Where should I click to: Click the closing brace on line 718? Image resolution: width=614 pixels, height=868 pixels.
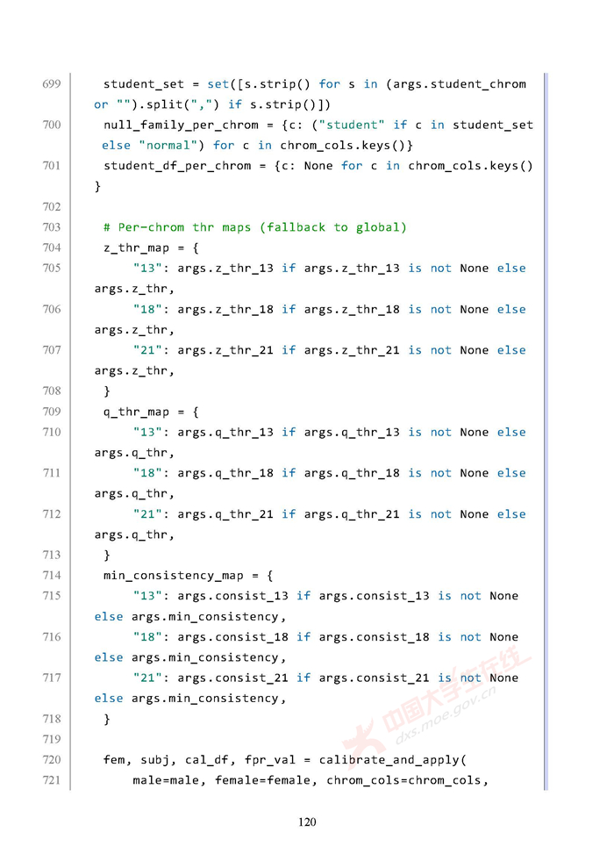[107, 719]
